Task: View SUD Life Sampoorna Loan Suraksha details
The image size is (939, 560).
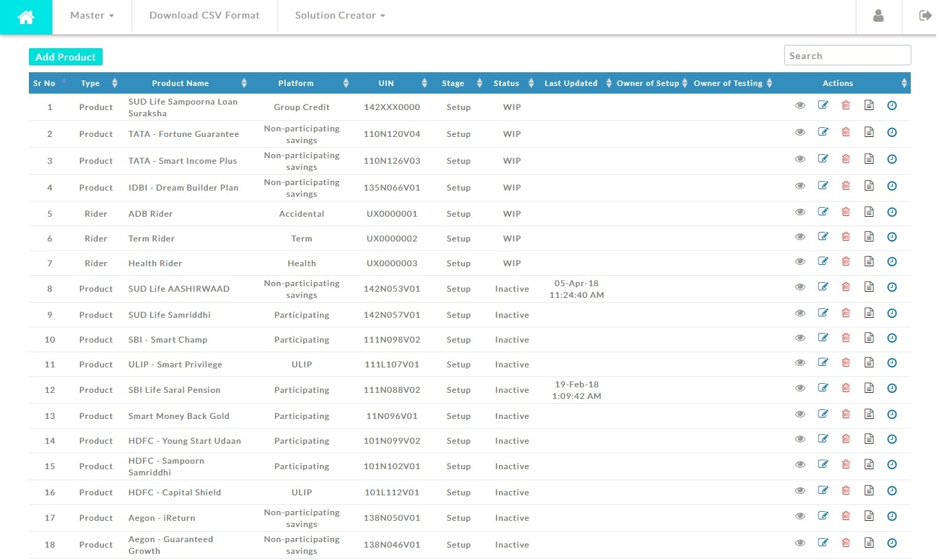Action: 800,105
